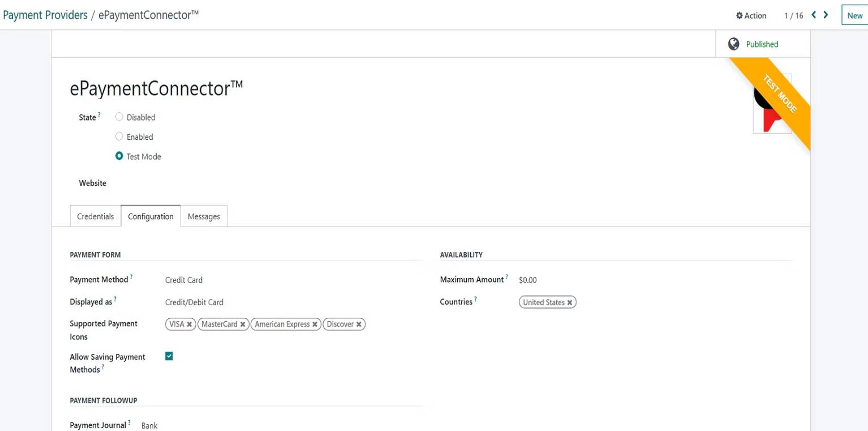
Task: Select the Test Mode radio button
Action: click(x=119, y=156)
